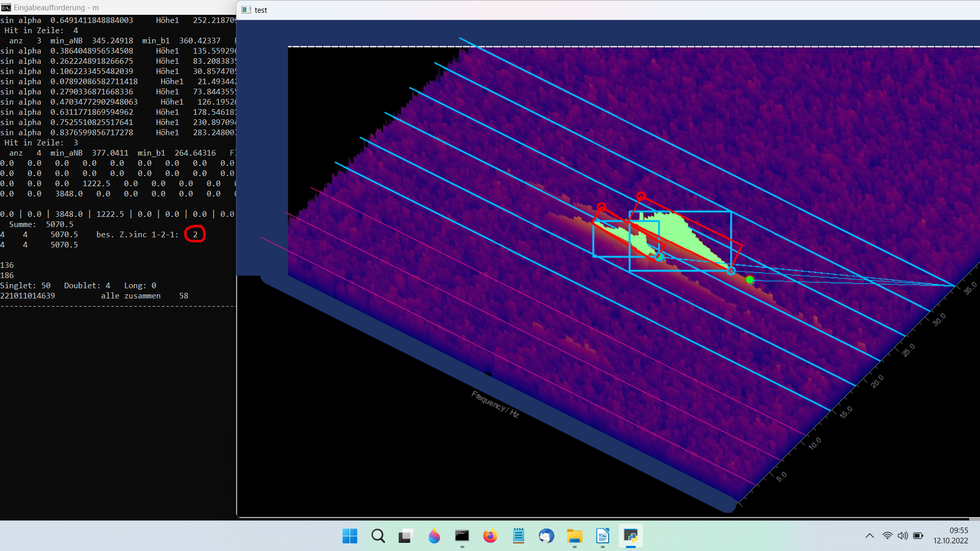
Task: Open LibreOffice Writer from the taskbar
Action: pyautogui.click(x=603, y=536)
